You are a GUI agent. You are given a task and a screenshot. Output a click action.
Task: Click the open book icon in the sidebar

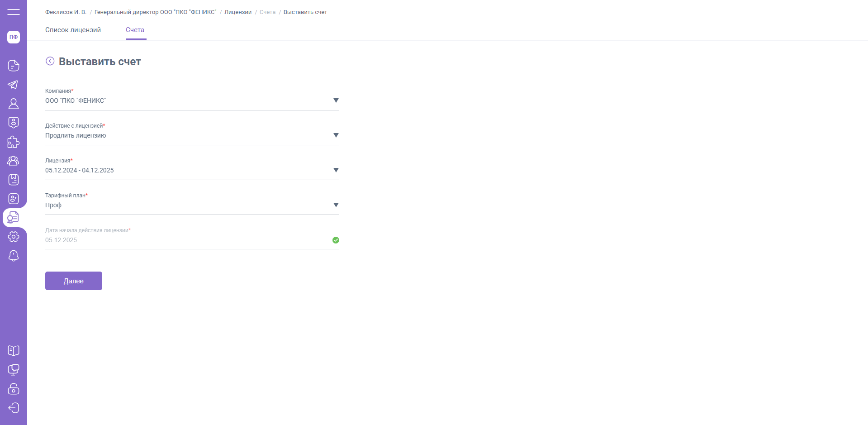pyautogui.click(x=14, y=351)
